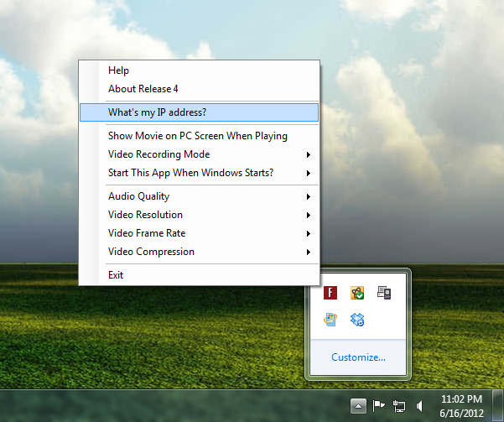Expand the Video Frame Rate submenu

pyautogui.click(x=198, y=233)
